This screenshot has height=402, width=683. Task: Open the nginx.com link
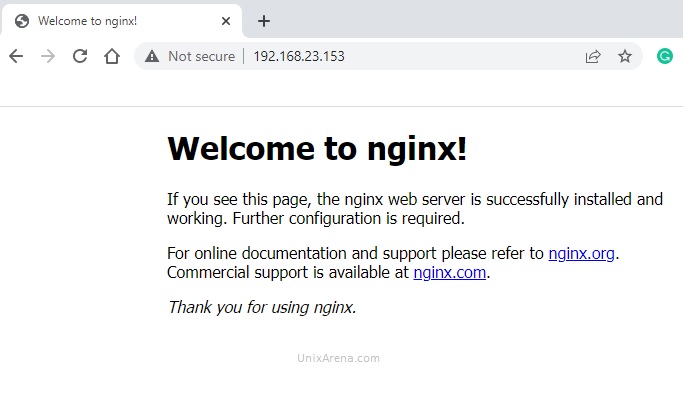tap(450, 273)
